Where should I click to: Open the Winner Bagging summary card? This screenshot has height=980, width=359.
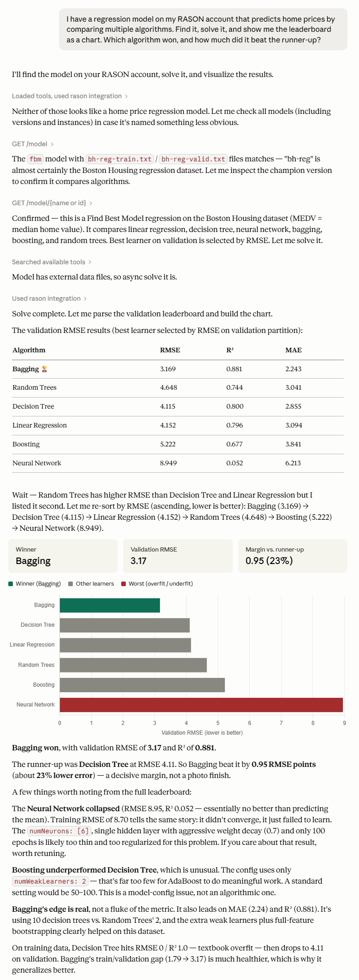click(63, 556)
